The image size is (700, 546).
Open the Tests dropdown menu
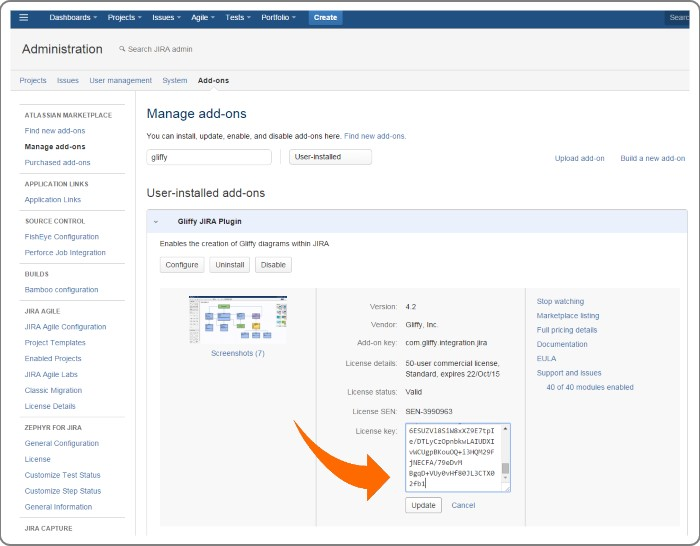(x=238, y=17)
